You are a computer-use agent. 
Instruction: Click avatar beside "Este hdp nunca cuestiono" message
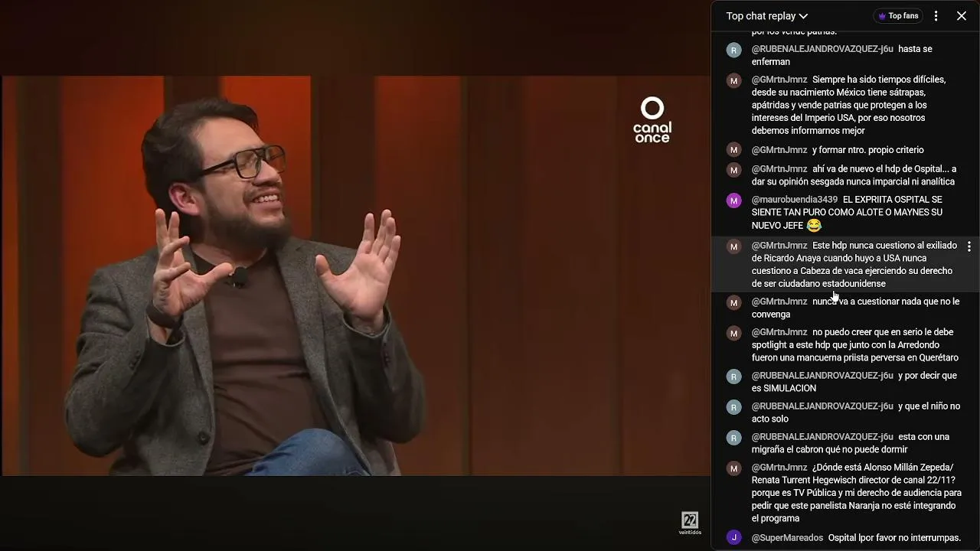click(734, 246)
